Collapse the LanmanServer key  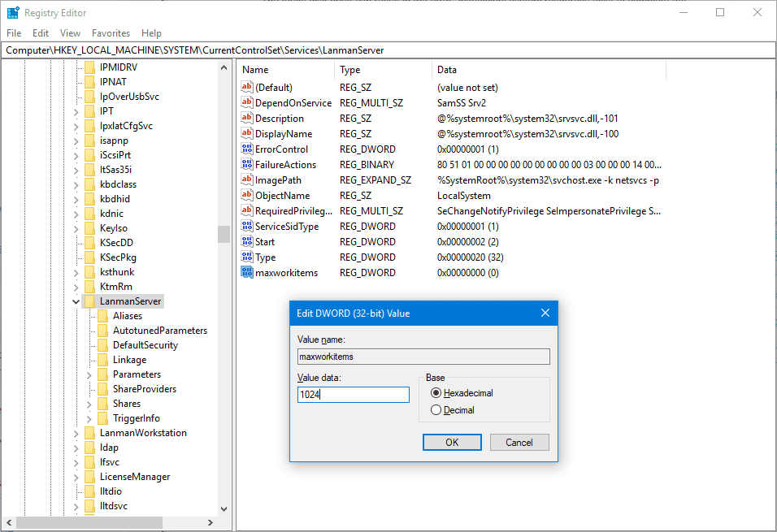(x=76, y=301)
